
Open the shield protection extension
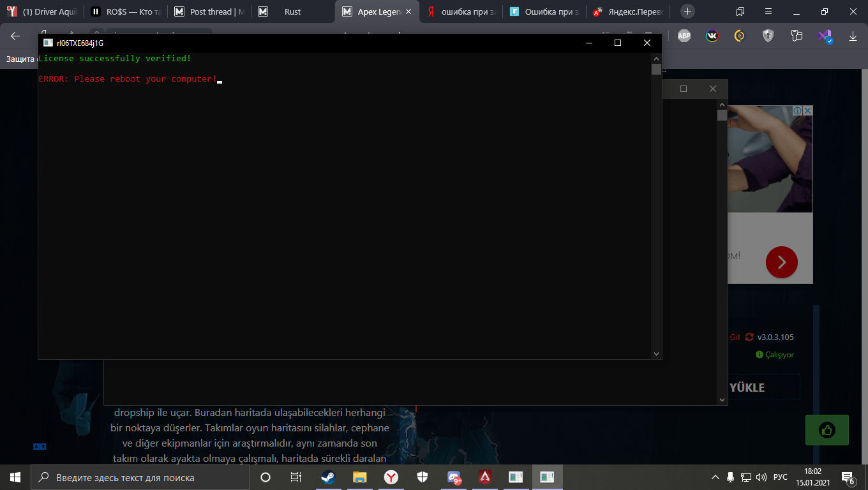click(x=768, y=36)
